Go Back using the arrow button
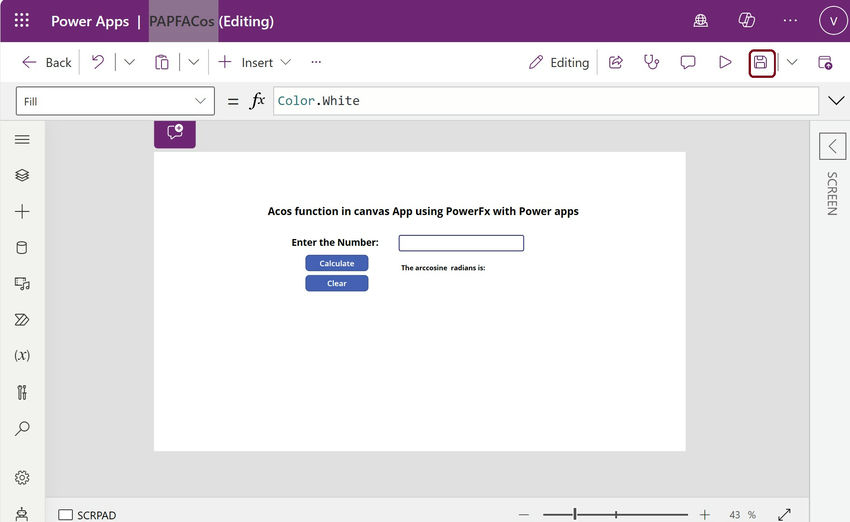Viewport: 850px width, 522px height. [x=47, y=62]
